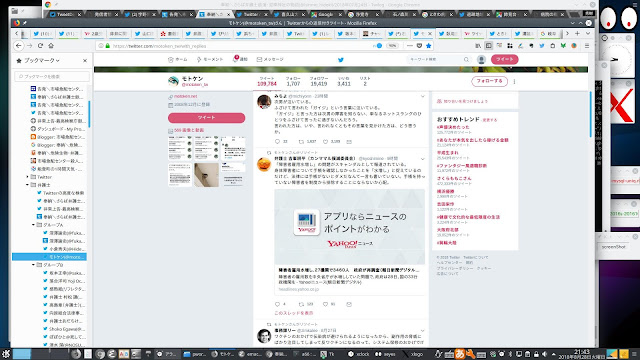Open the 画像と動画 media link

189,130
